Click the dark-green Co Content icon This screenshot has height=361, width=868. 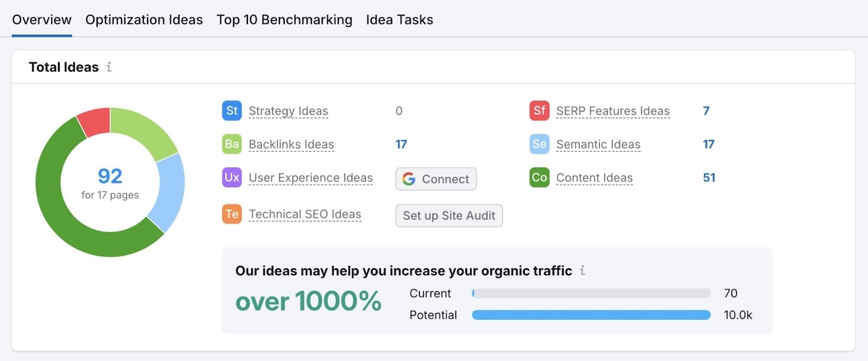tap(539, 178)
